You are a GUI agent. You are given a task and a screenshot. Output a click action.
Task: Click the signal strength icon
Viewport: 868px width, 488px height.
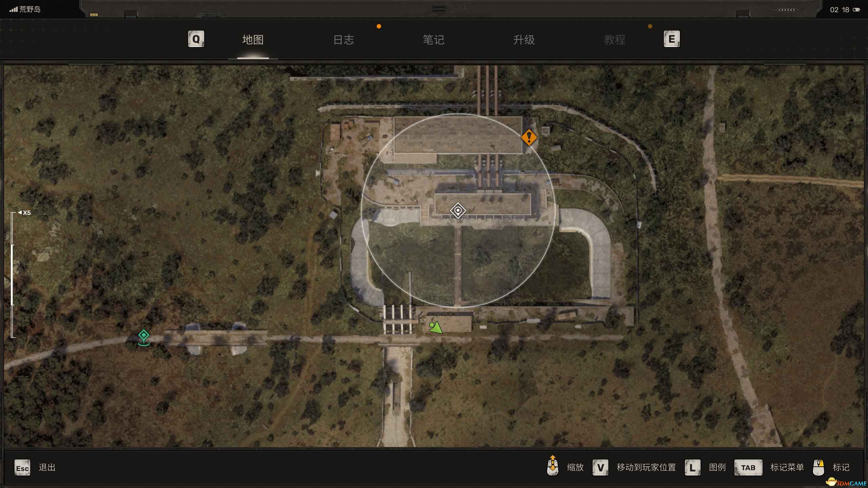pyautogui.click(x=13, y=9)
